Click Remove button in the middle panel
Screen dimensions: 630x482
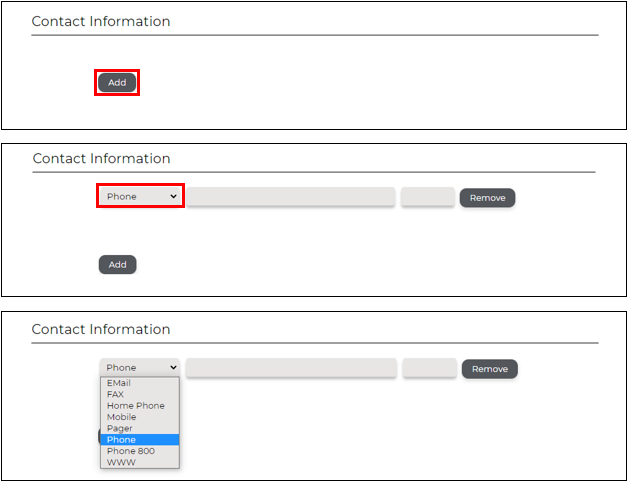click(x=487, y=198)
